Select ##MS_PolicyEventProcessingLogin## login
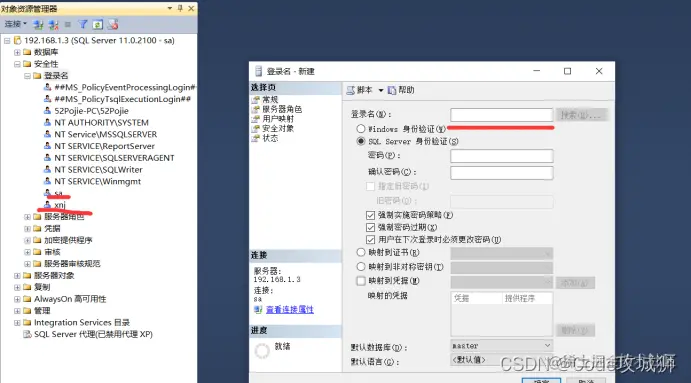This screenshot has width=691, height=383. [x=125, y=87]
